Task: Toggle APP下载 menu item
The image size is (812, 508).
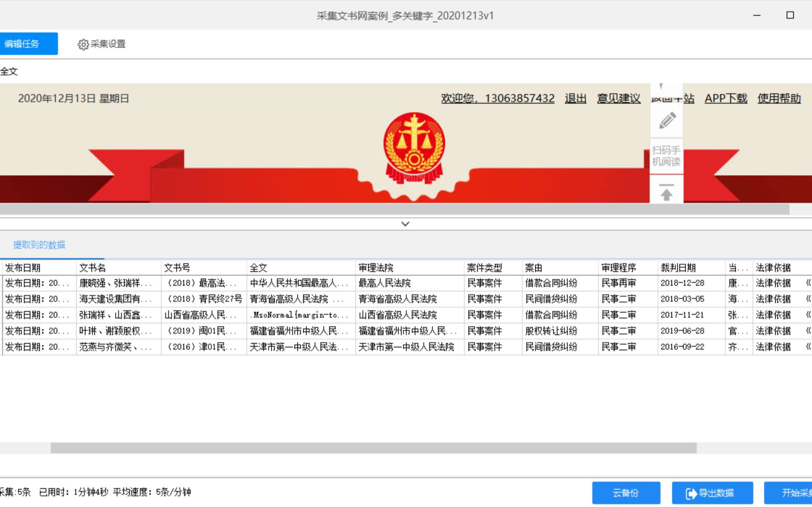Action: click(x=725, y=98)
